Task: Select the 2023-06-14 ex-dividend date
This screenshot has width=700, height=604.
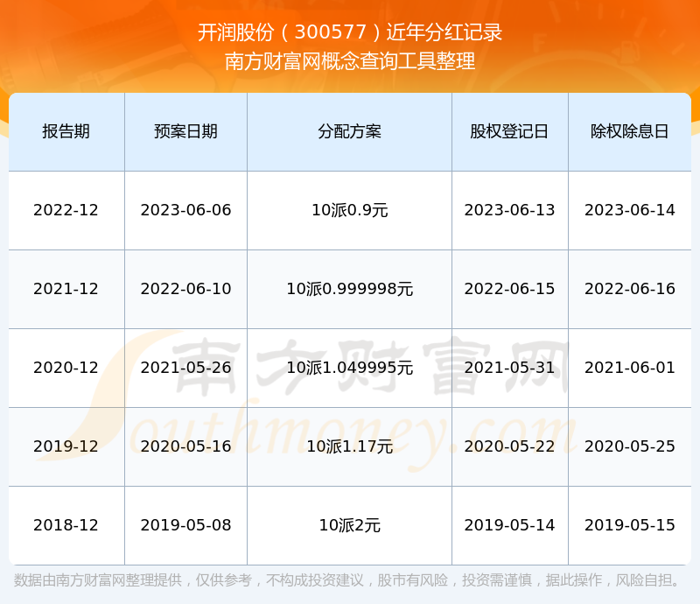Action: tap(629, 210)
